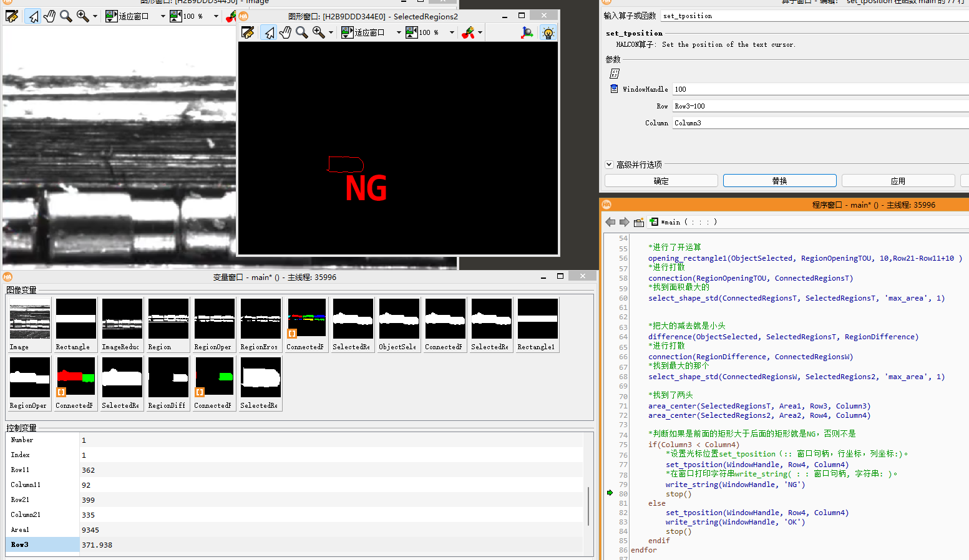The width and height of the screenshot is (969, 560).
Task: Click the 3D plot mode icon in SelectedRegions2 window
Action: [527, 32]
